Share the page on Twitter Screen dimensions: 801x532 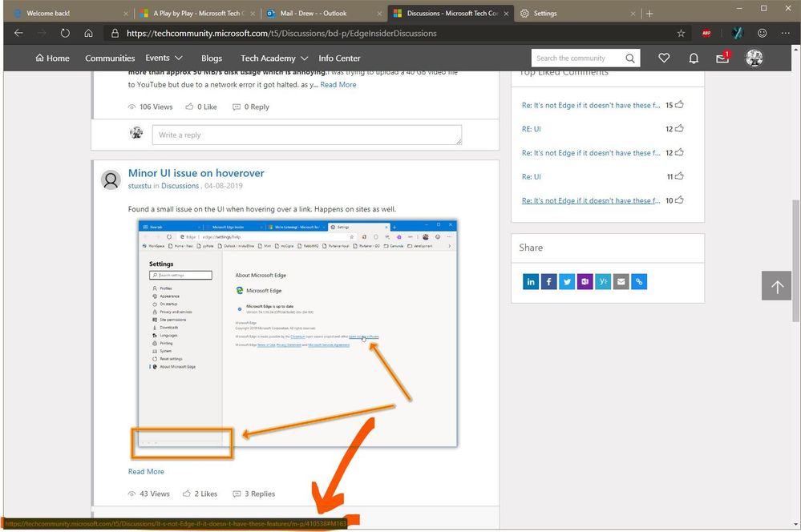click(567, 281)
